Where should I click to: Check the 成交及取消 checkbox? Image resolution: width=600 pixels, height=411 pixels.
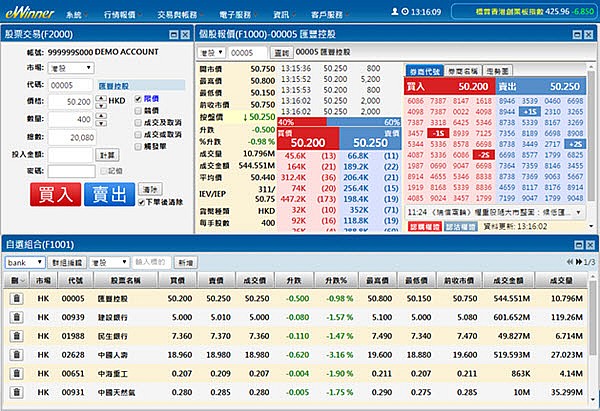click(x=138, y=122)
